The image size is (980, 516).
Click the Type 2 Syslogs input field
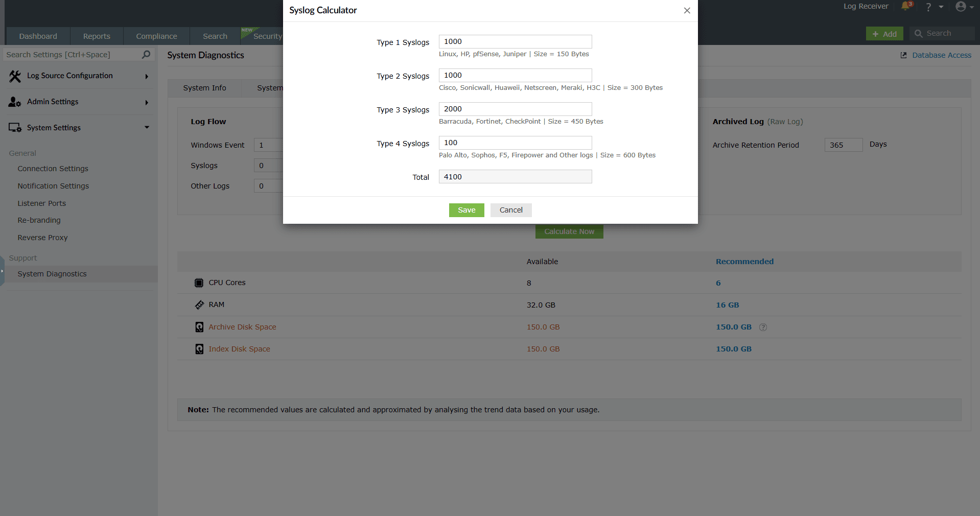click(x=515, y=75)
